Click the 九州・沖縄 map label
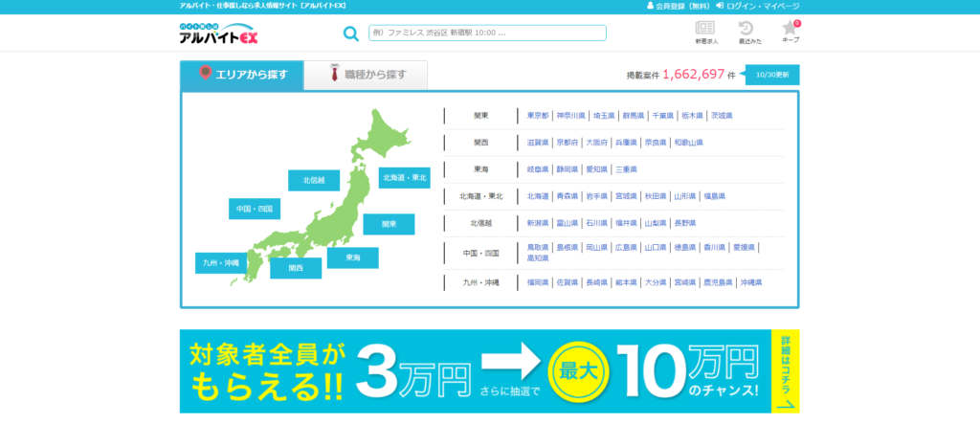Screen dimensions: 980x424 [x=221, y=262]
